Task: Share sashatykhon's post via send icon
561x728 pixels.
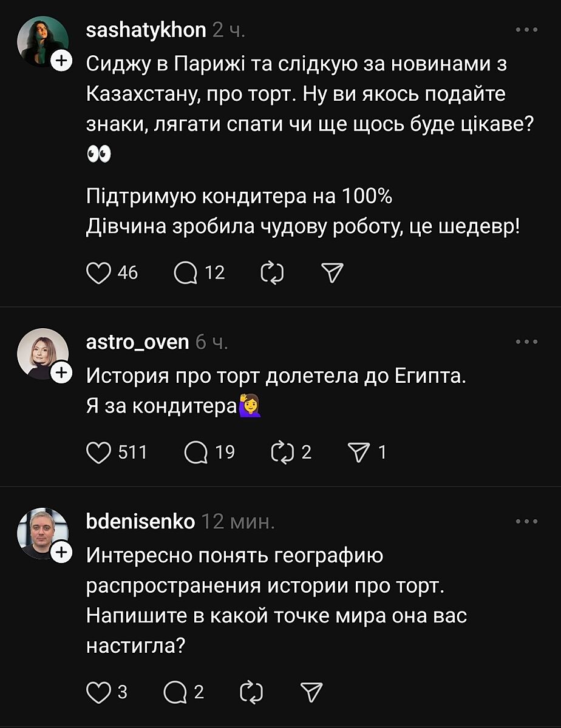Action: (x=331, y=274)
